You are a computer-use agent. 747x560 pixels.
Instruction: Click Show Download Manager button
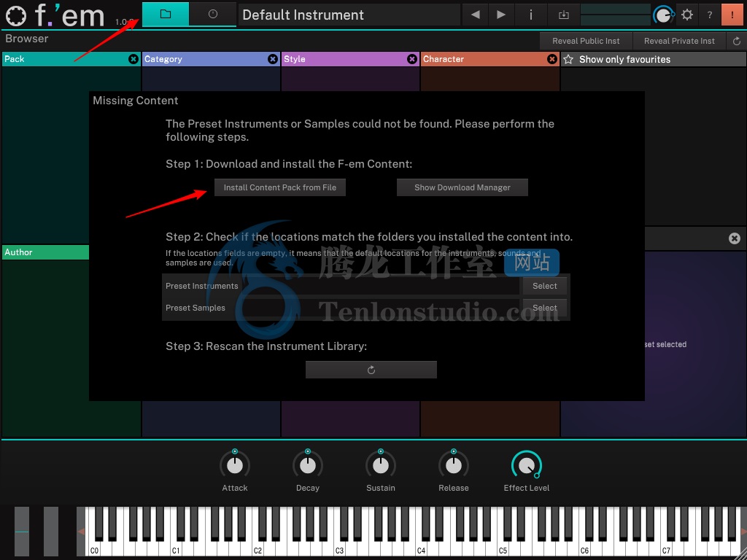pos(462,187)
